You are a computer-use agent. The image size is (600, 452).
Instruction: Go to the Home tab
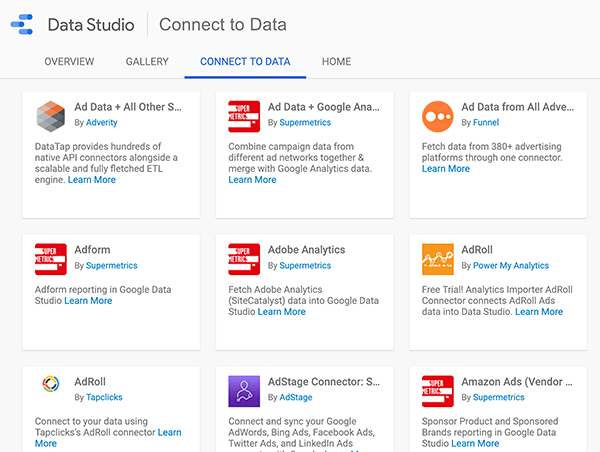336,62
